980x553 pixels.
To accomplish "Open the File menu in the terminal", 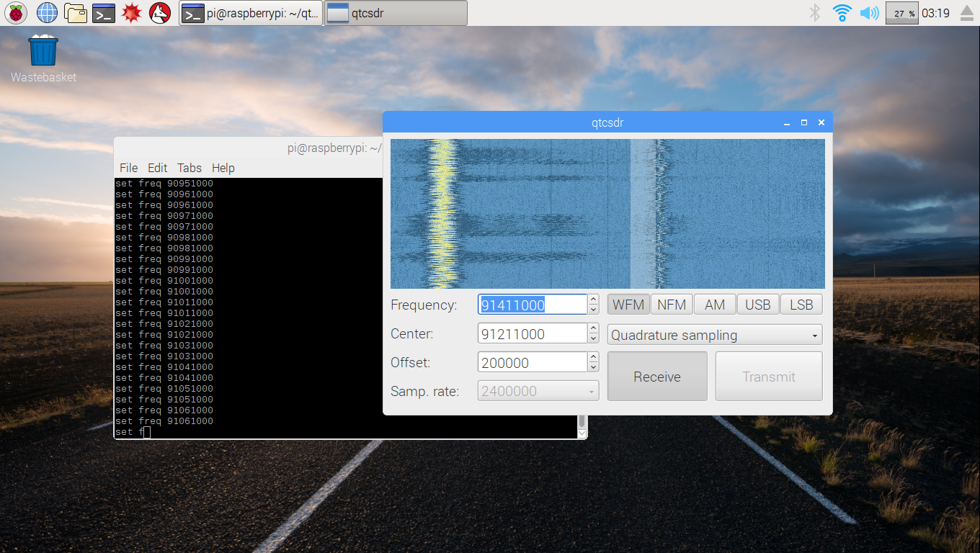I will [x=128, y=168].
